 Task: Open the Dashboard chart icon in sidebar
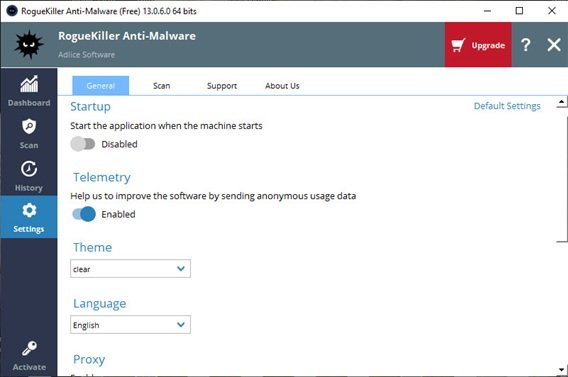pos(29,84)
